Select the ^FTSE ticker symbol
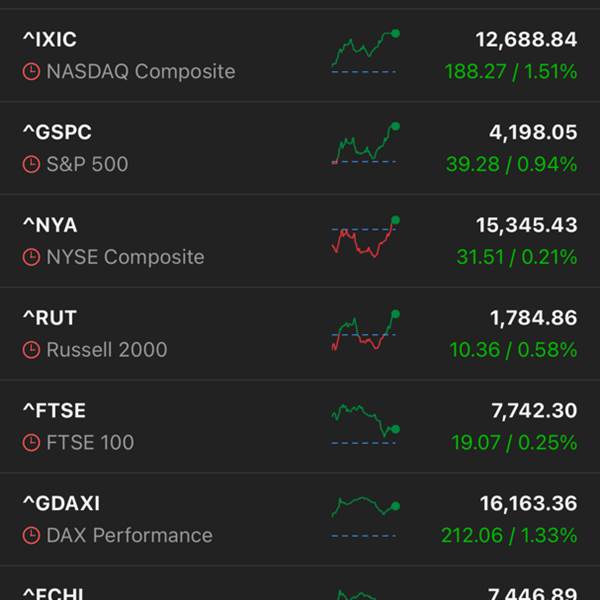Viewport: 600px width, 600px height. [x=54, y=411]
